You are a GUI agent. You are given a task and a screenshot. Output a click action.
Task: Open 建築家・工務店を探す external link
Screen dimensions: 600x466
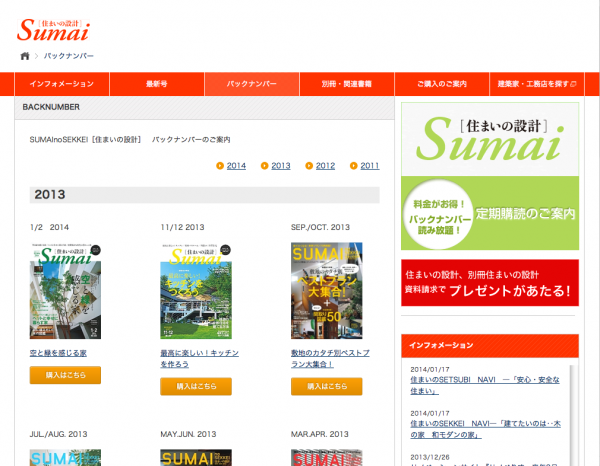(537, 83)
